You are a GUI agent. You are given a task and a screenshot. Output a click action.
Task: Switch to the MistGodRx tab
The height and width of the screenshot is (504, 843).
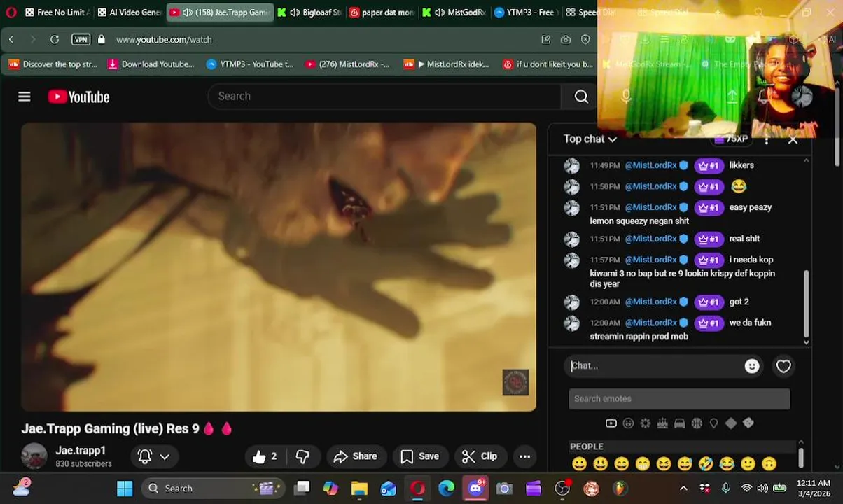pos(454,13)
